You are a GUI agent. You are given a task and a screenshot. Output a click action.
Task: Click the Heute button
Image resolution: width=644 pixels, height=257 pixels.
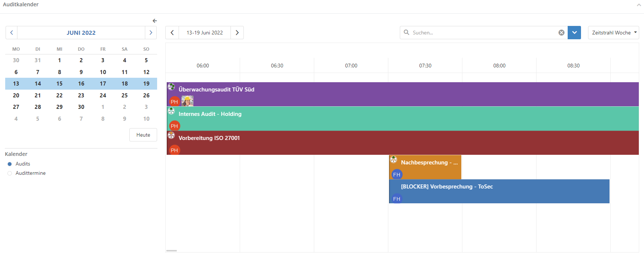[143, 135]
